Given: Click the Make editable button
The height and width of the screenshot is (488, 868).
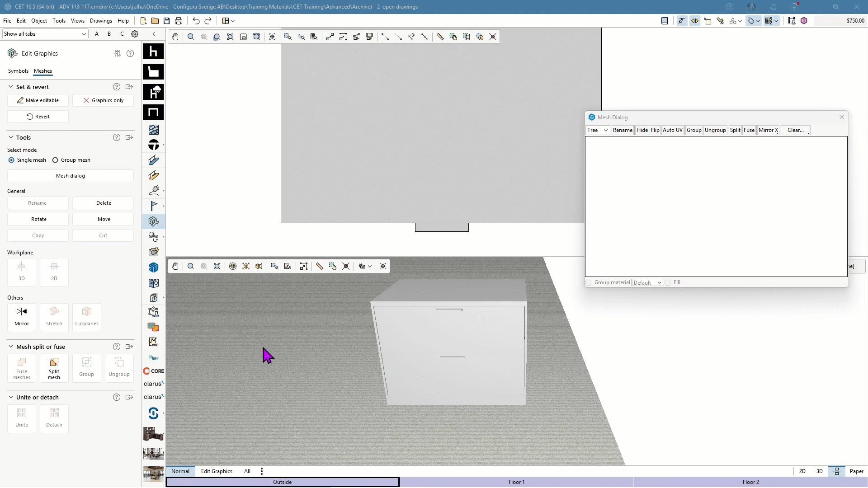Looking at the screenshot, I should click(38, 100).
